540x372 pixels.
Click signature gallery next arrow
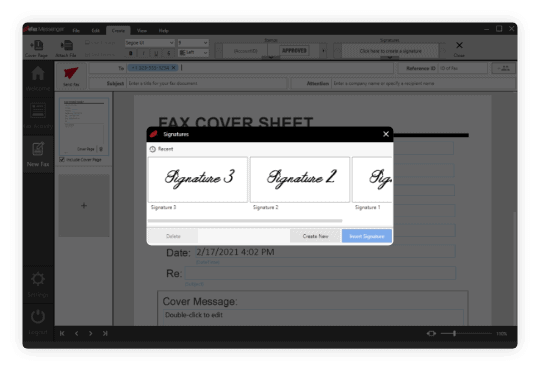[x=444, y=51]
